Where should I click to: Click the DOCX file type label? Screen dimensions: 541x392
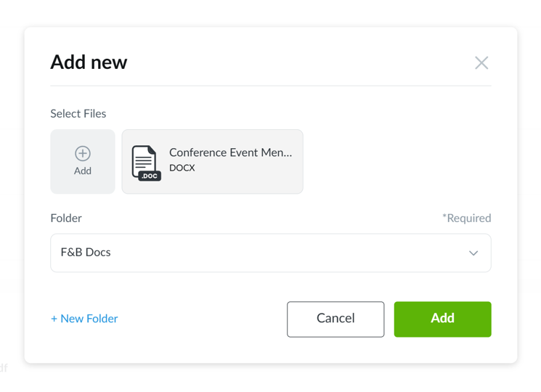pos(182,168)
